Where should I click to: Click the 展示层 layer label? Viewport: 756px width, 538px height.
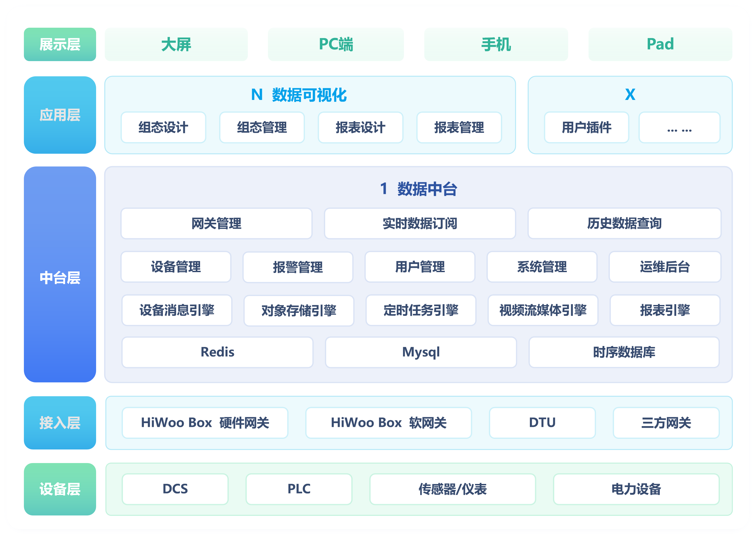coord(60,44)
